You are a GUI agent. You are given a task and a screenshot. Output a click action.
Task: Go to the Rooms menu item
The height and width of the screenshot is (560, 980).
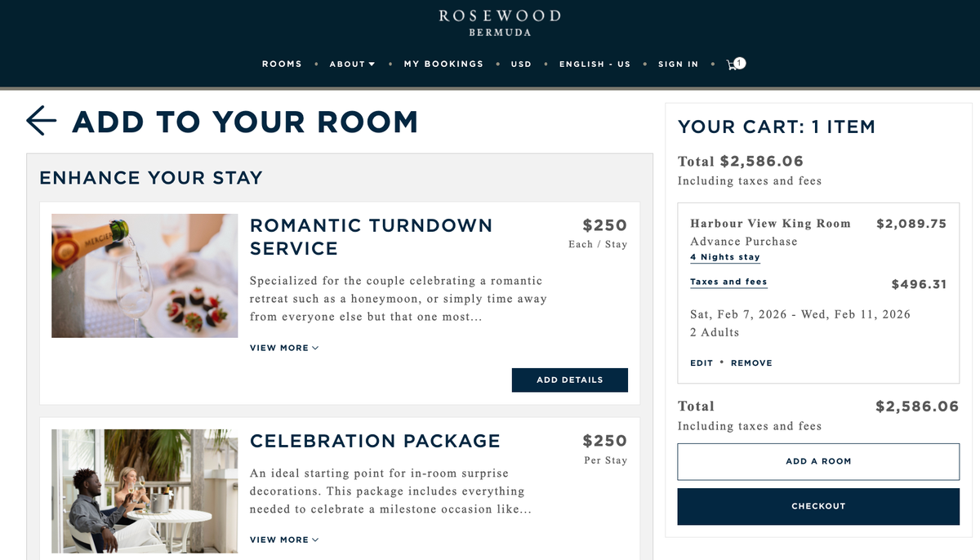(x=282, y=64)
